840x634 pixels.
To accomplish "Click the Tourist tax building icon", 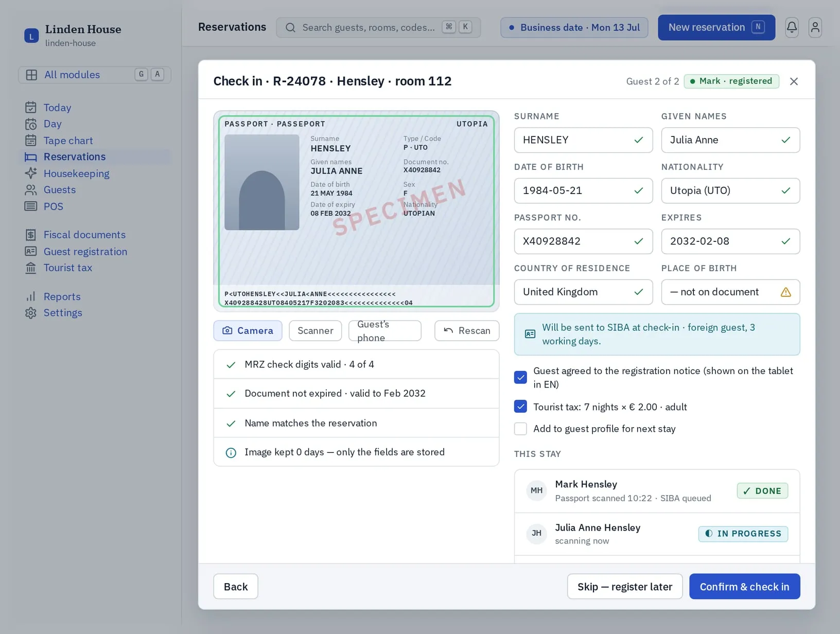I will tap(31, 268).
